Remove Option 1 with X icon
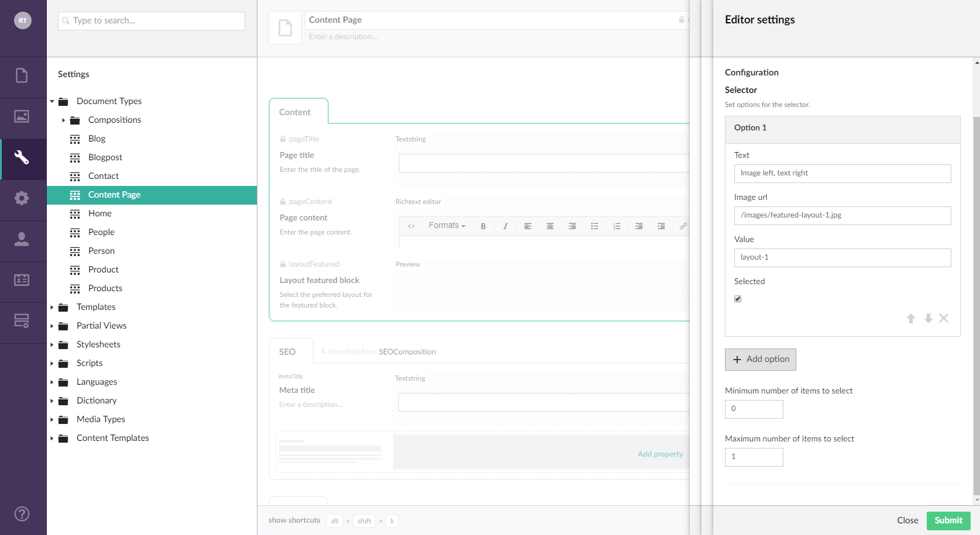This screenshot has height=535, width=980. tap(944, 319)
